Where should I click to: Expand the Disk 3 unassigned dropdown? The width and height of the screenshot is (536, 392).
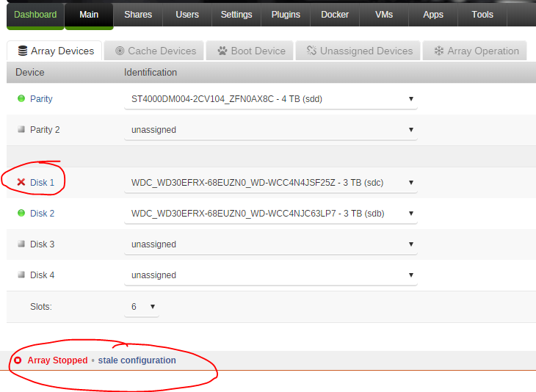[271, 244]
